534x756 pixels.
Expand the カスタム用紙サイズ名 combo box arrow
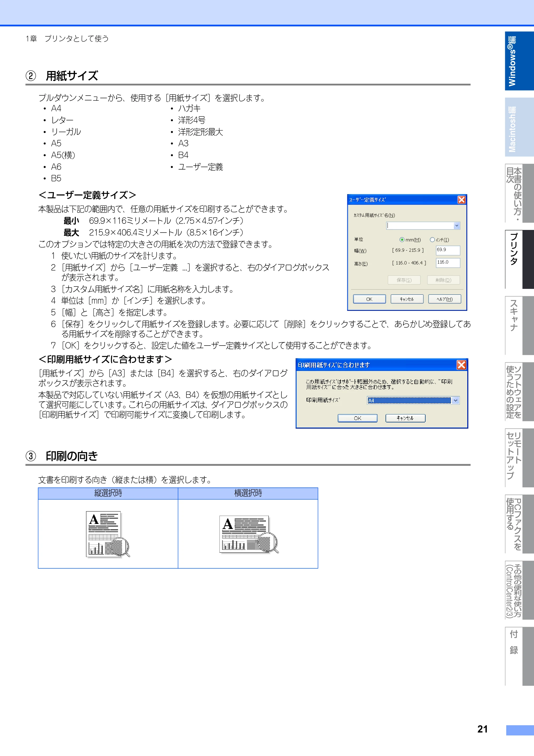coord(457,226)
